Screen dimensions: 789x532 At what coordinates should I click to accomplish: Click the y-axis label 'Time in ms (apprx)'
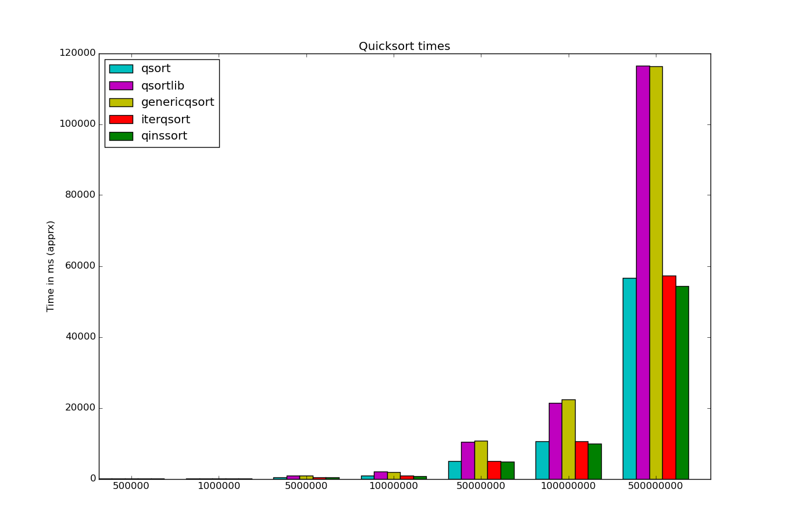point(51,266)
